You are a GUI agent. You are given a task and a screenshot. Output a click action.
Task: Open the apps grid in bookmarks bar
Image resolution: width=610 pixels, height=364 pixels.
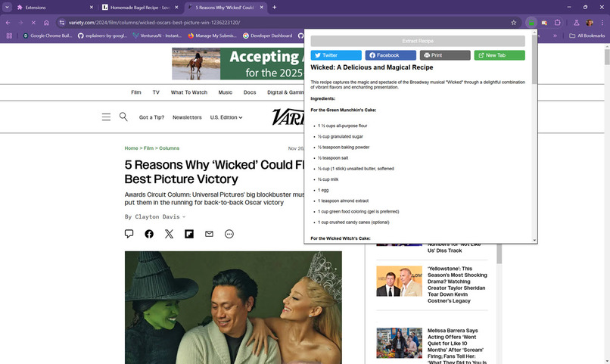(9, 36)
